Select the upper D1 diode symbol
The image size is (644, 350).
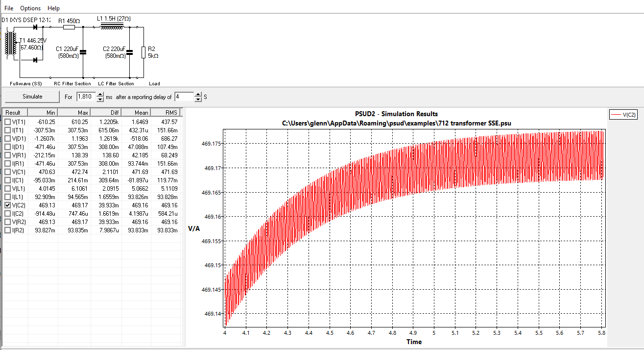pyautogui.click(x=35, y=27)
